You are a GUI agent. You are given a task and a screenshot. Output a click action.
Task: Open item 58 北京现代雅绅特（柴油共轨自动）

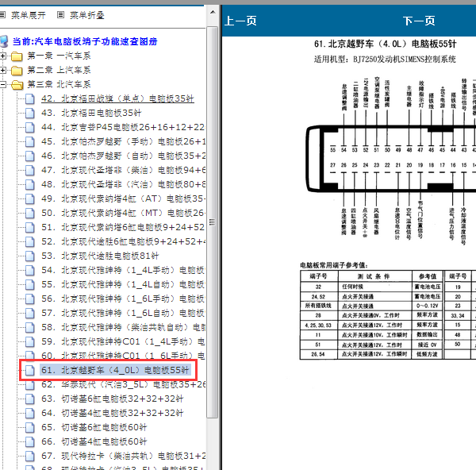pos(123,327)
